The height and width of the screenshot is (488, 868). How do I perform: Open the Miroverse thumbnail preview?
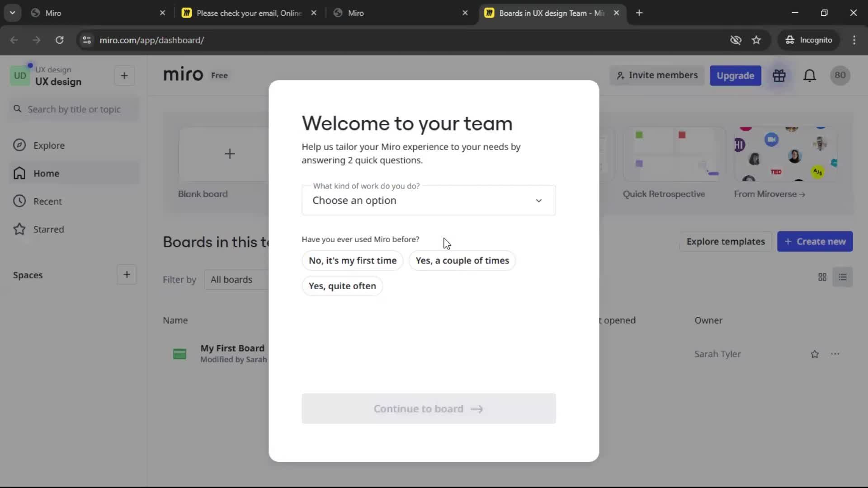786,154
